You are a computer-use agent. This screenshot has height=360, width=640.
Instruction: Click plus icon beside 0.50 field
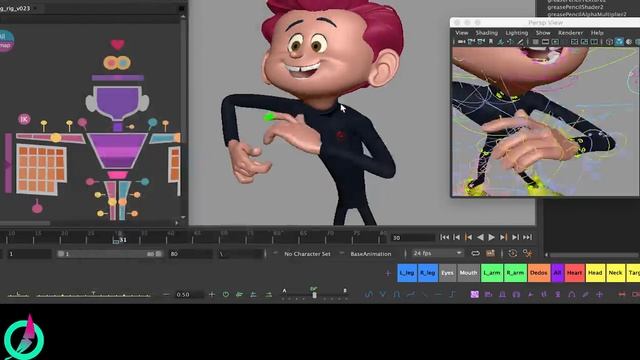[212, 294]
